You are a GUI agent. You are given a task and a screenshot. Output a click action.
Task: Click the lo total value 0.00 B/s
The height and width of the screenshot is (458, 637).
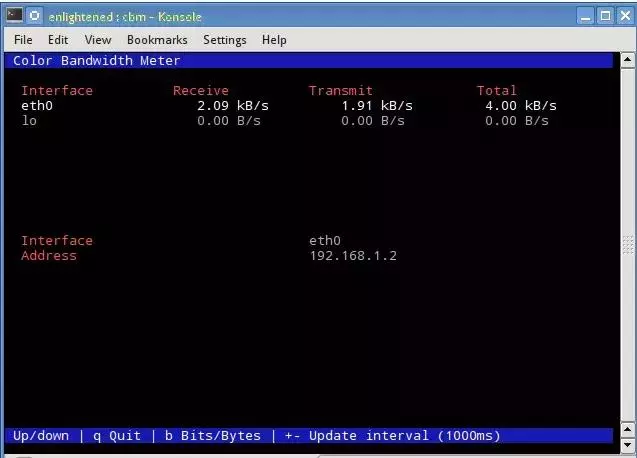[x=517, y=121]
